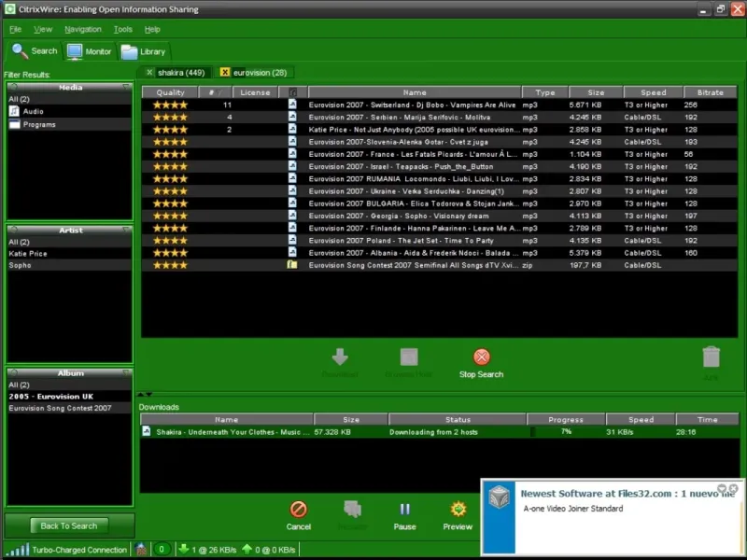Switch to the Search tab
The image size is (747, 560).
(35, 51)
